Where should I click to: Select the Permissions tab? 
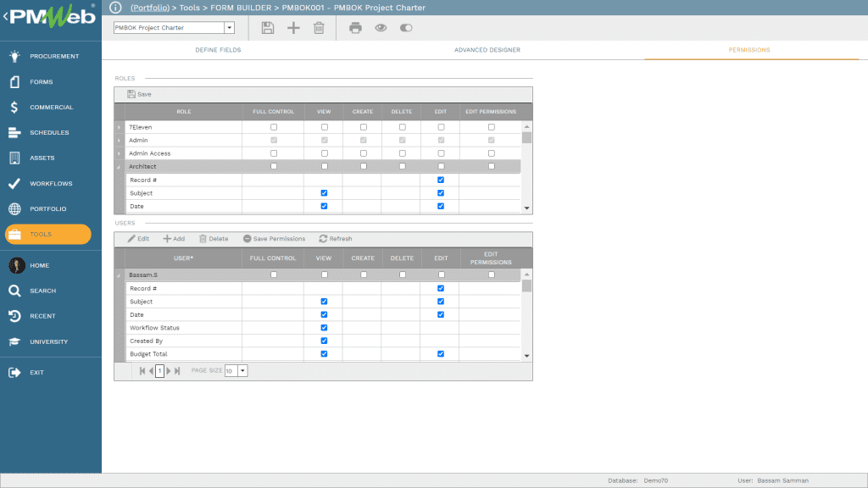click(x=749, y=50)
